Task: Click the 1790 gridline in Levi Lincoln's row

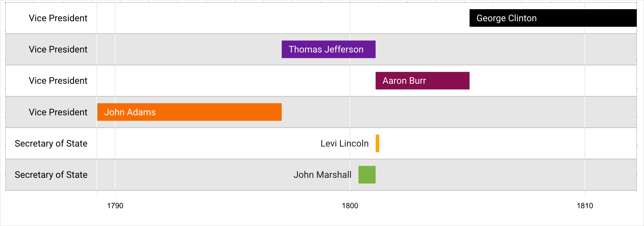Action: point(115,143)
